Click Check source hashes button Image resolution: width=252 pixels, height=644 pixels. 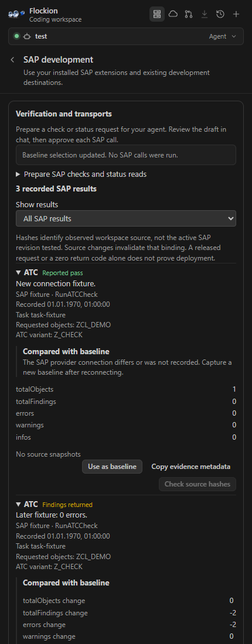[197, 484]
